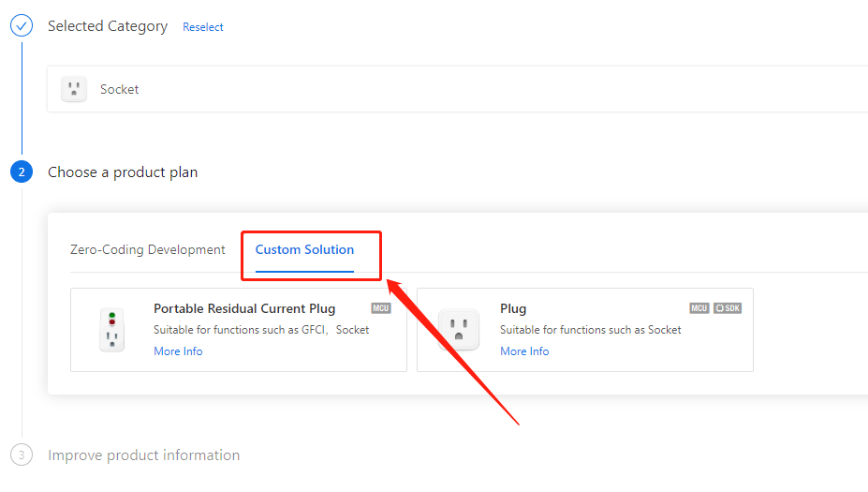Click the Portable Residual Current Plug image

111,330
